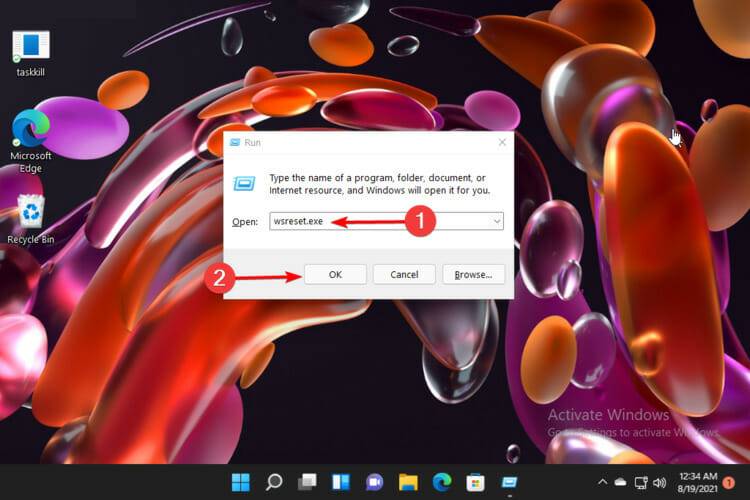Open Microsoft Store from taskbar
Screen dimensions: 750x500
[475, 482]
